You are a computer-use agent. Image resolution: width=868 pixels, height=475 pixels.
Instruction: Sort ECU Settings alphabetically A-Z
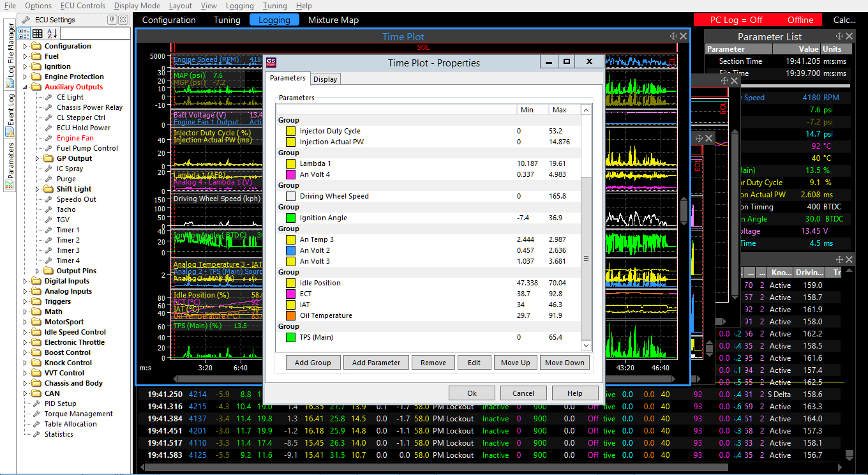click(52, 33)
